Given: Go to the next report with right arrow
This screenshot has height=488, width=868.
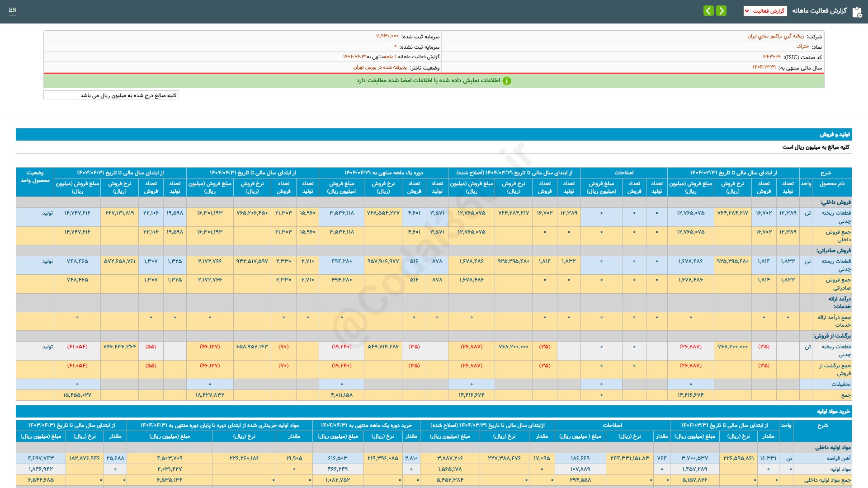Looking at the screenshot, I should [x=722, y=10].
